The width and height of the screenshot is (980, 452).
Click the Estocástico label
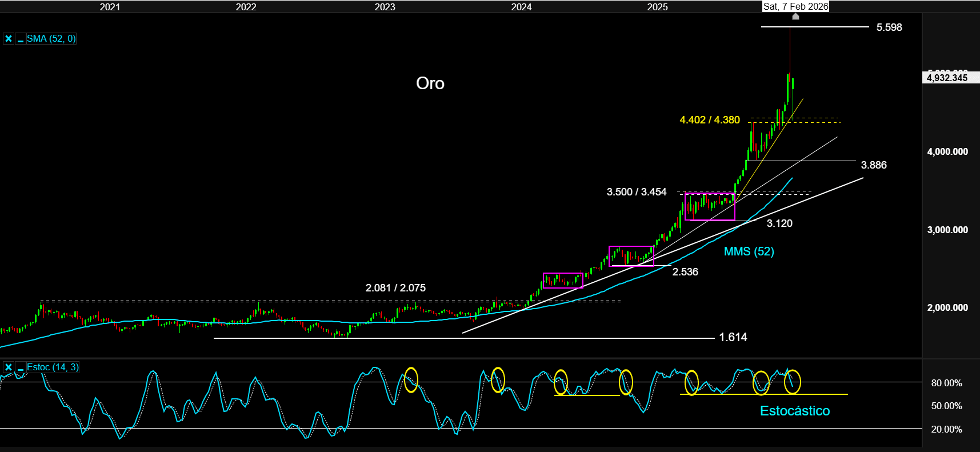click(x=795, y=411)
